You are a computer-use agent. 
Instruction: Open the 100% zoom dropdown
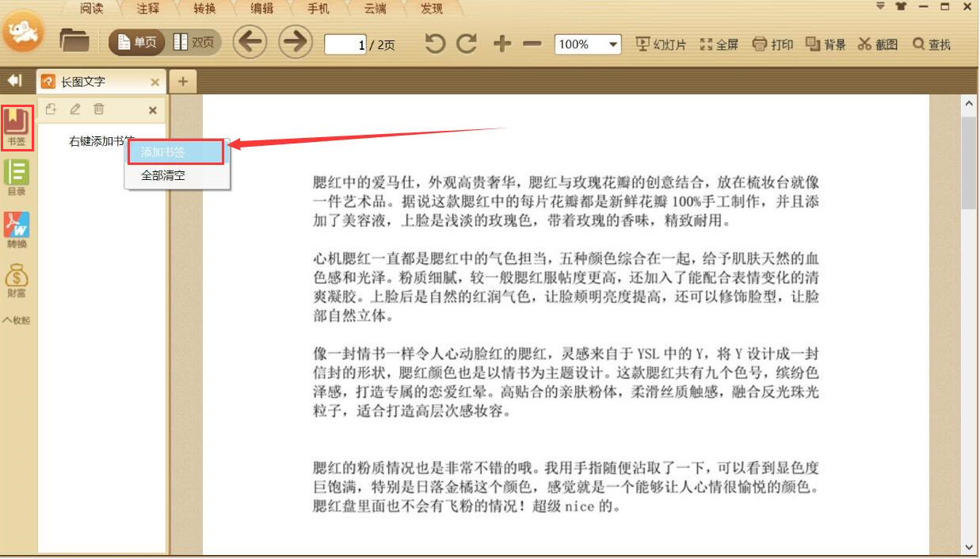coord(588,44)
